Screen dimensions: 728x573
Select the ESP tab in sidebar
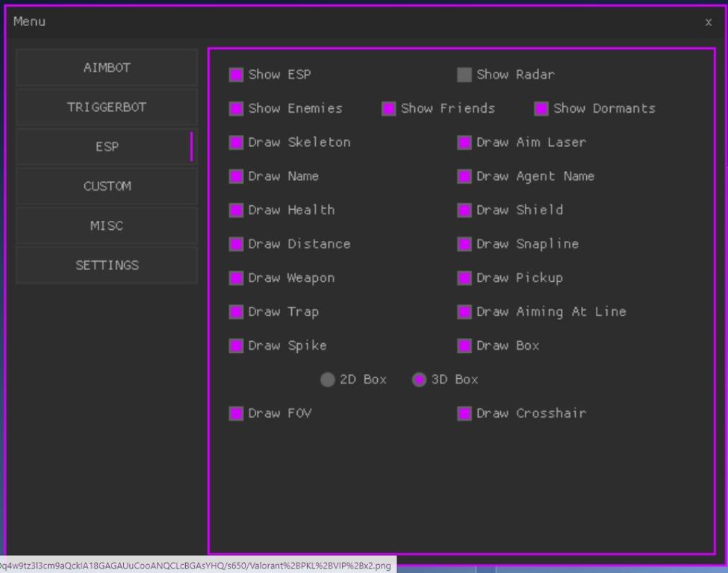point(107,147)
